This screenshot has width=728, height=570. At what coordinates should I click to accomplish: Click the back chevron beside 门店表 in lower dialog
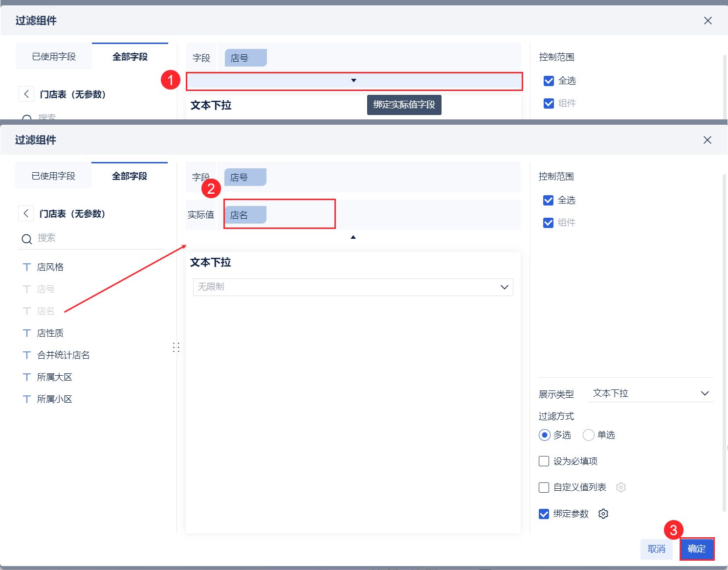pos(26,213)
